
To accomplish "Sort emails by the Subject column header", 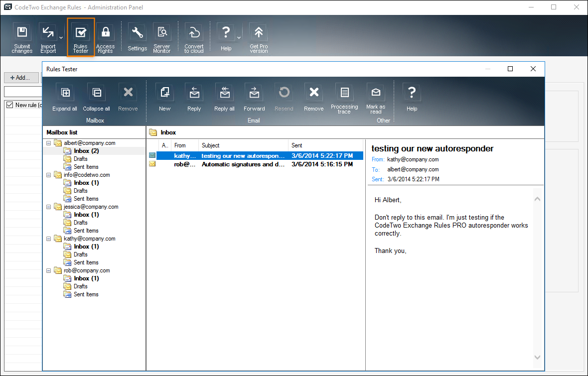I will coord(243,145).
